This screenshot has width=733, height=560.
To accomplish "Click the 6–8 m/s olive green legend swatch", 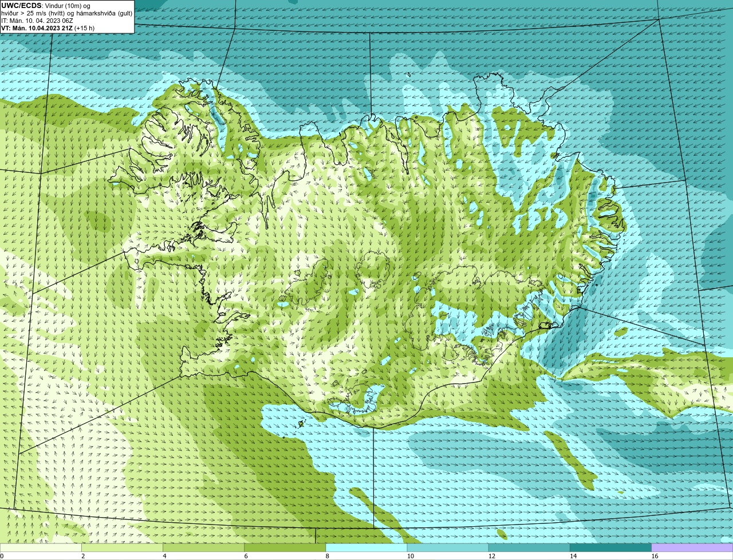I will [285, 548].
